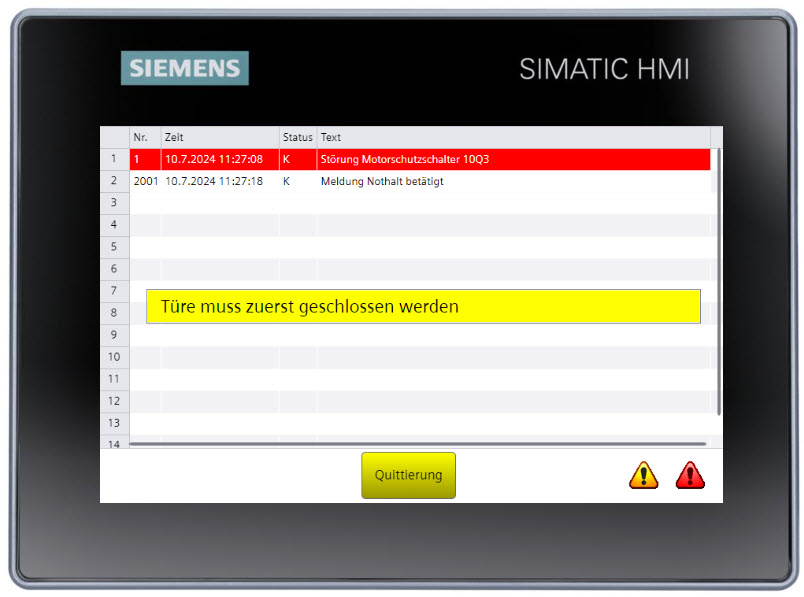Screen dimensions: 804x597
Task: Click the Status column header
Action: (298, 137)
